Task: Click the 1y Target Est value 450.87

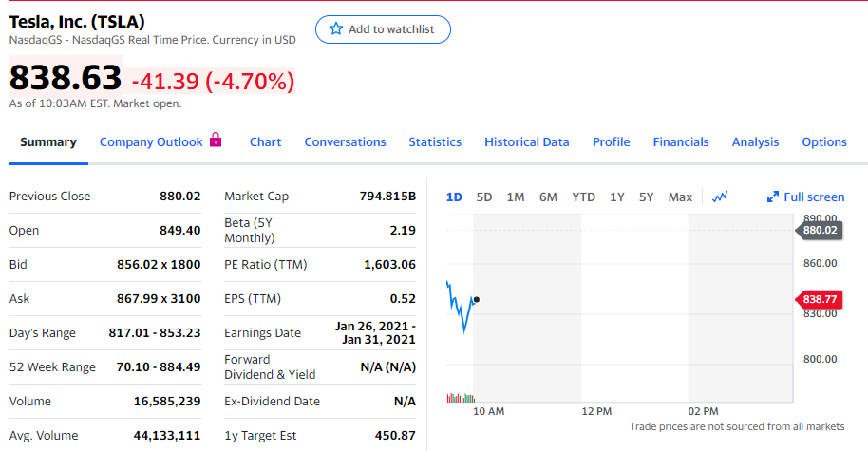Action: 395,436
